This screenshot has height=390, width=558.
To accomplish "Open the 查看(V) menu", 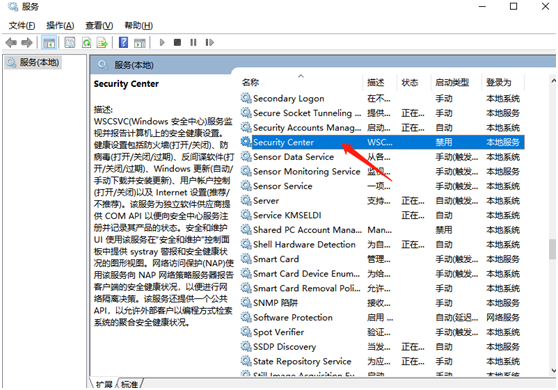I will click(x=99, y=26).
